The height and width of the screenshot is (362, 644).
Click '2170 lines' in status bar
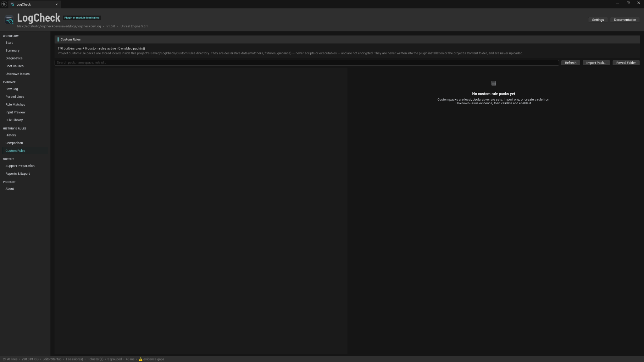(10, 359)
